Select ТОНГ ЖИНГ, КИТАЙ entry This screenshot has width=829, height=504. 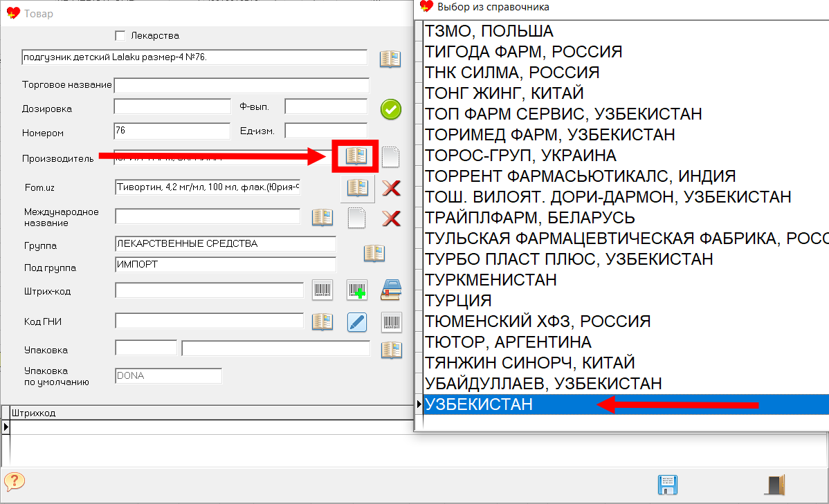[626, 93]
